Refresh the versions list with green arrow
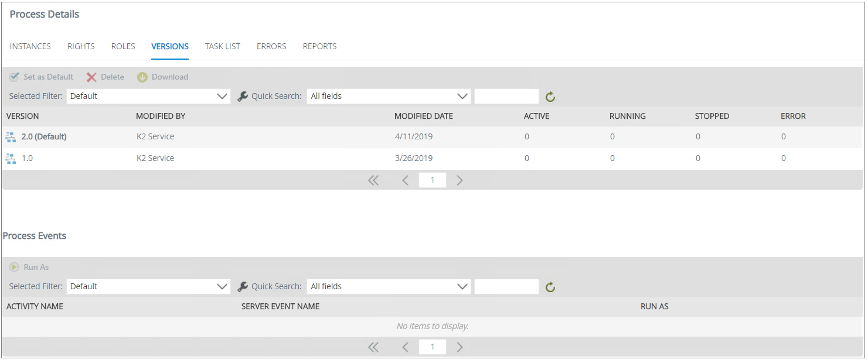Viewport: 868px width, 363px height. coord(550,97)
